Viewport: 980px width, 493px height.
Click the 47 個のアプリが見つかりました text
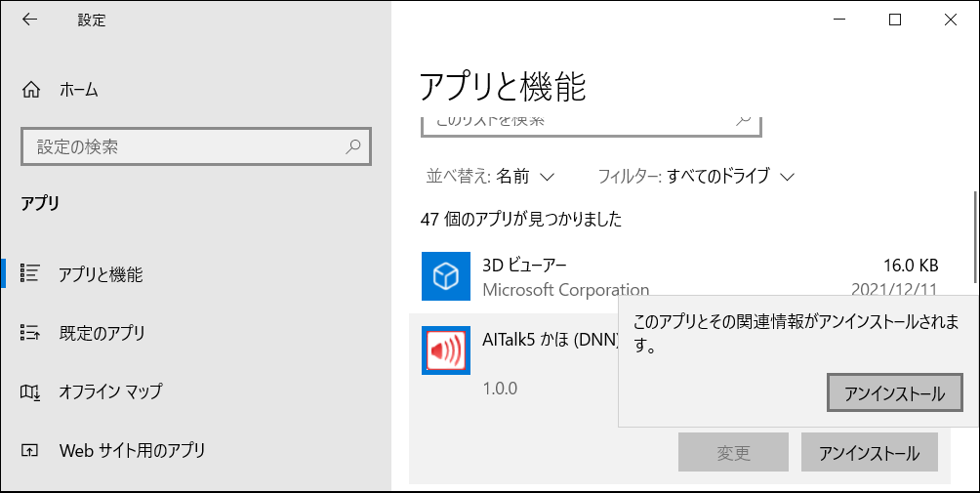(x=521, y=218)
